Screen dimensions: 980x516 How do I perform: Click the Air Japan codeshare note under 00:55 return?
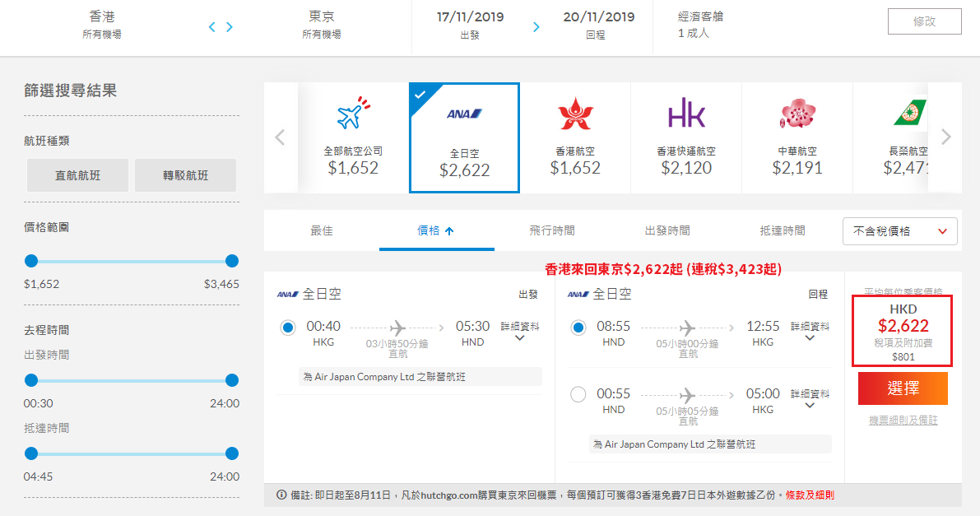pyautogui.click(x=710, y=444)
